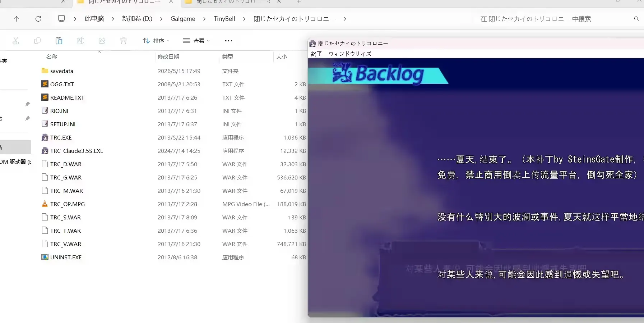This screenshot has height=323, width=644.
Task: Select the SETUP.INI file row
Action: point(173,124)
